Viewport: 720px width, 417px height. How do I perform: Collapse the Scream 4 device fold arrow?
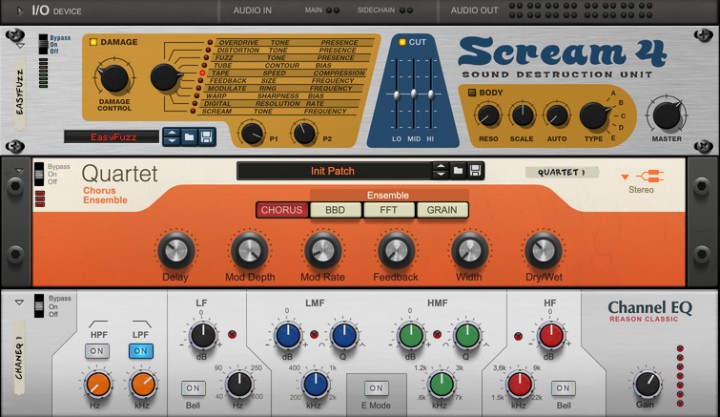tap(20, 46)
